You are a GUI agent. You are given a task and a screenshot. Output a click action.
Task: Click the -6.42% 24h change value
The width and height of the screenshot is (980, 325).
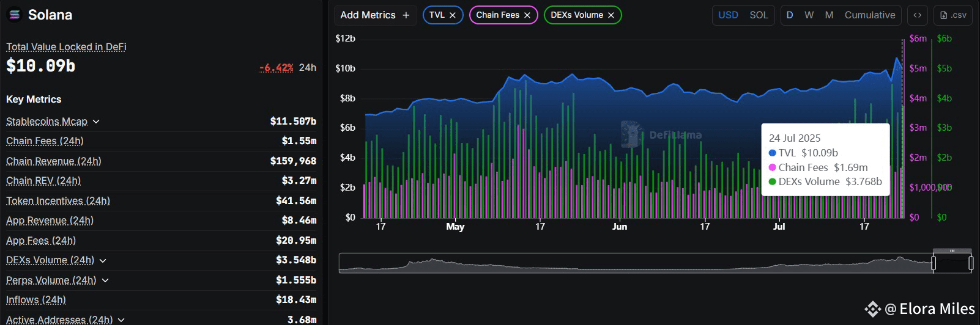click(x=276, y=67)
